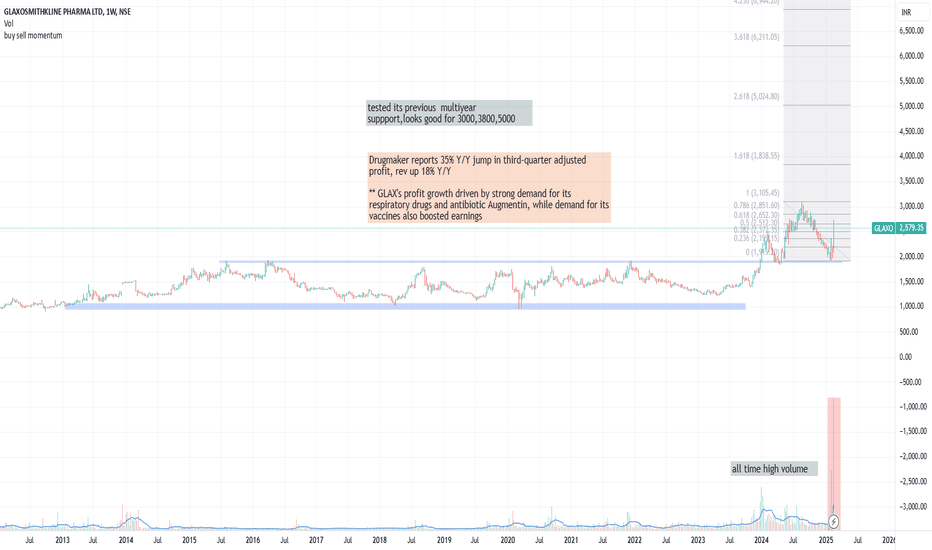Viewport: 932px width, 550px height.
Task: Select the 2,579.35 current price label
Action: click(911, 228)
